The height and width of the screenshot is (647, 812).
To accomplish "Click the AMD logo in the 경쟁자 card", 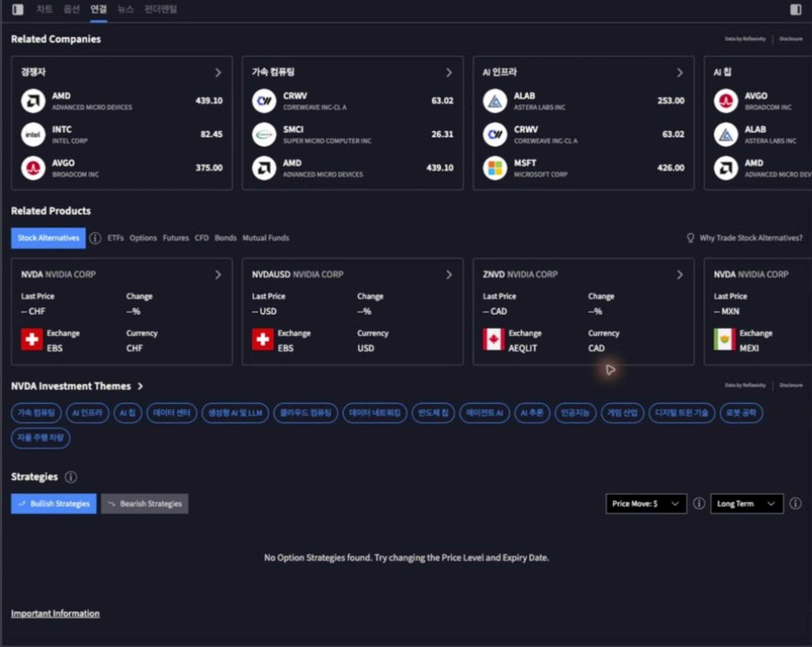I will (33, 101).
